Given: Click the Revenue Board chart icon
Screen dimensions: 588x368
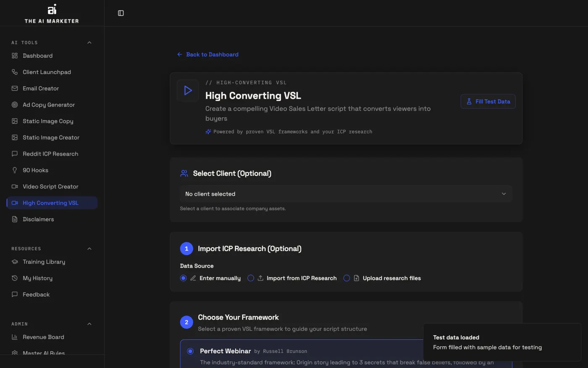Looking at the screenshot, I should click(x=15, y=337).
